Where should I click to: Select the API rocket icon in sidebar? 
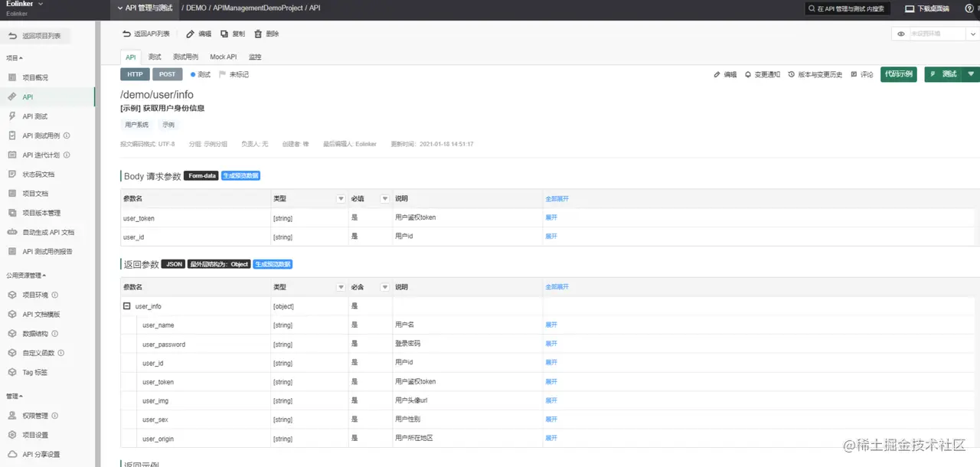(11, 97)
